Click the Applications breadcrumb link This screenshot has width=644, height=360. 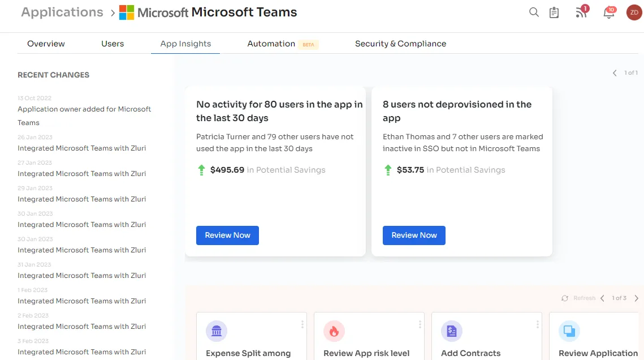(62, 12)
